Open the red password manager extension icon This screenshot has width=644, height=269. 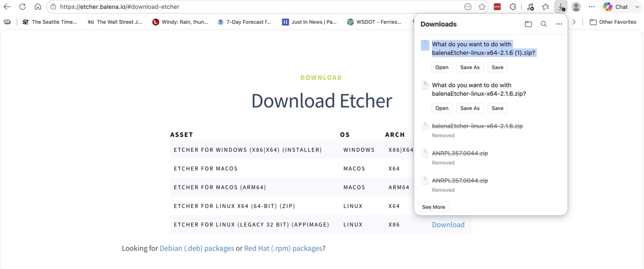pyautogui.click(x=498, y=7)
